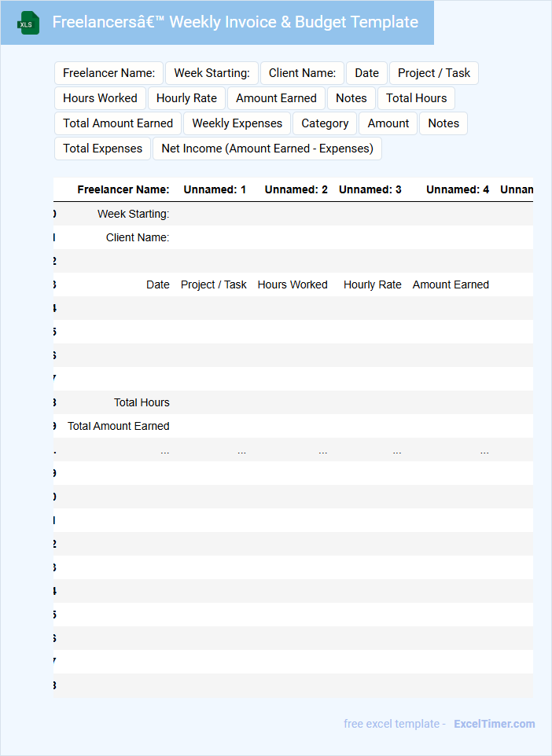
Task: Click the green XLS file icon
Action: pyautogui.click(x=29, y=23)
